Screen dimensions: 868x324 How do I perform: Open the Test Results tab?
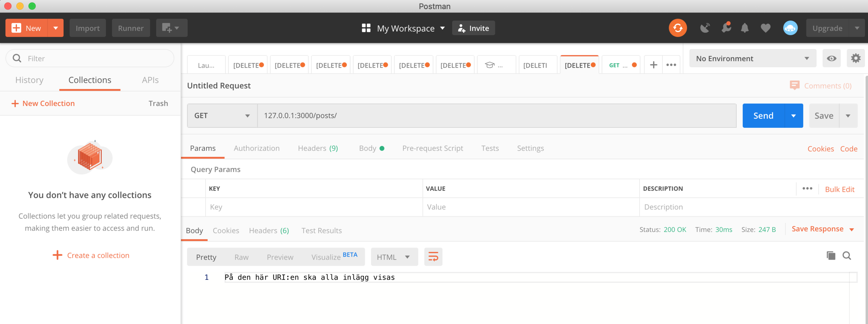tap(322, 231)
